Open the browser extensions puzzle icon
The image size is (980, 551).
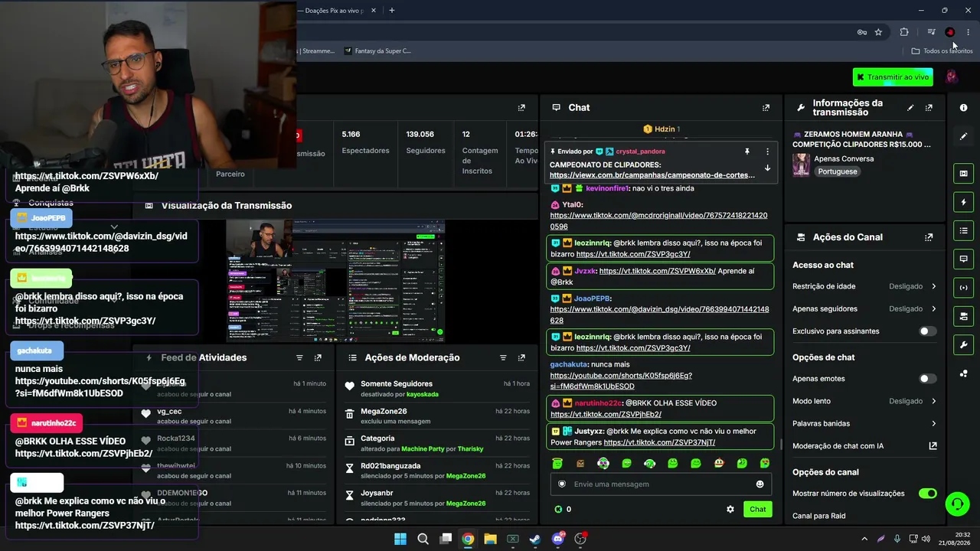tap(904, 32)
